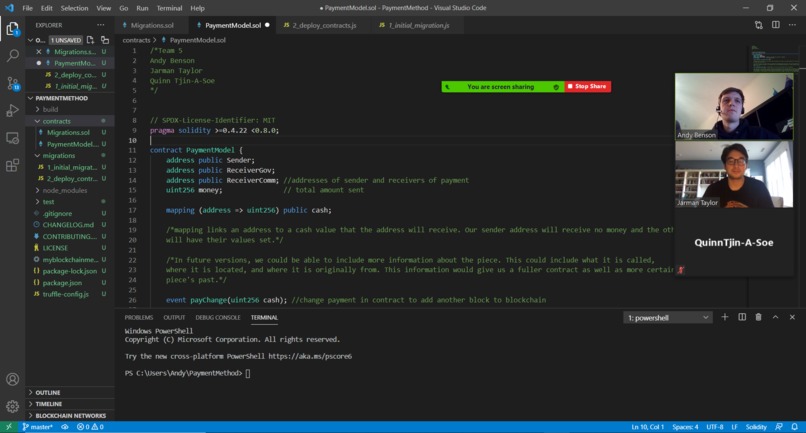The image size is (806, 433).
Task: Click the watch eye icon in status bar
Action: click(x=65, y=427)
